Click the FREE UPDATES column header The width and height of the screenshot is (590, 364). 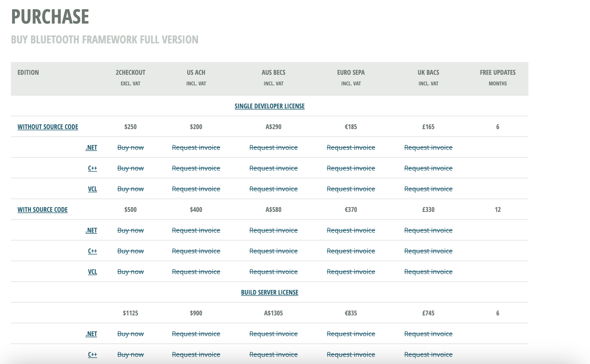[x=498, y=72]
